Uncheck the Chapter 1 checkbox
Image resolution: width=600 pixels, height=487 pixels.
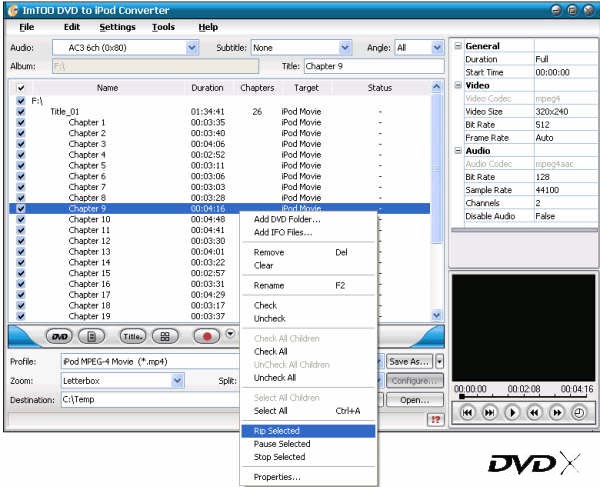[x=21, y=122]
